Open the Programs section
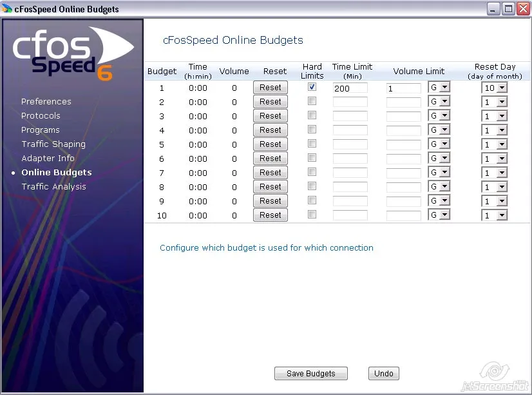The width and height of the screenshot is (532, 395). (x=41, y=130)
